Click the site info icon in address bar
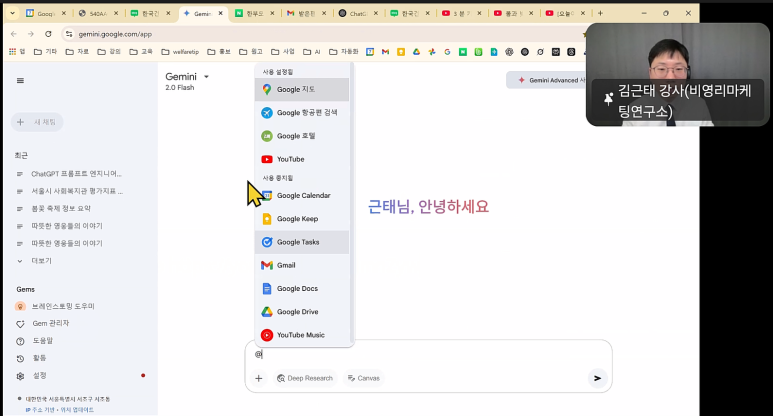The height and width of the screenshot is (416, 773). tap(69, 34)
